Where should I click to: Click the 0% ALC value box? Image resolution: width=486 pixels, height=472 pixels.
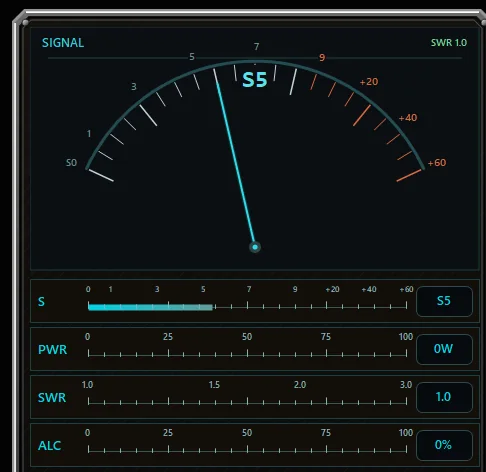444,445
